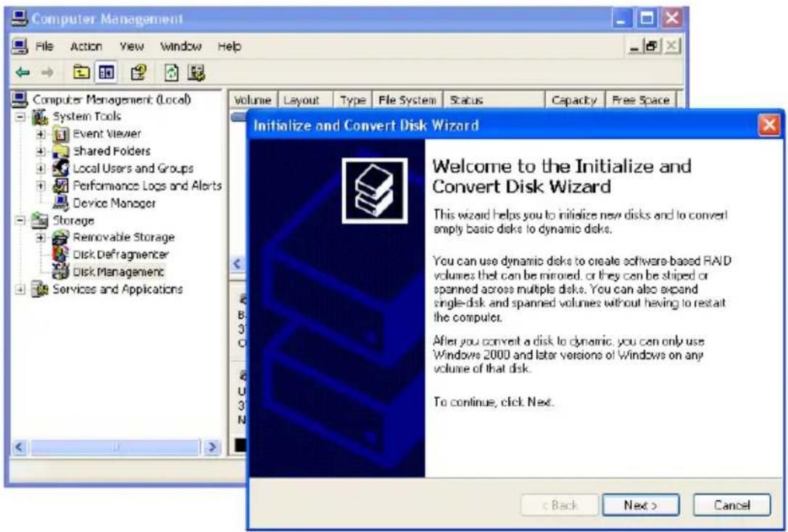Minimize the inner MMC child window
This screenshot has height=532, width=788.
click(x=635, y=46)
